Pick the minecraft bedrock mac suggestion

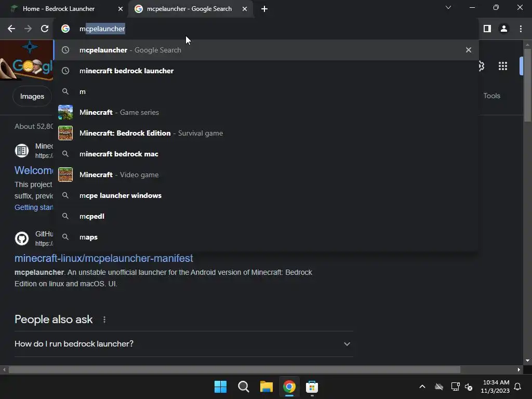click(265, 154)
